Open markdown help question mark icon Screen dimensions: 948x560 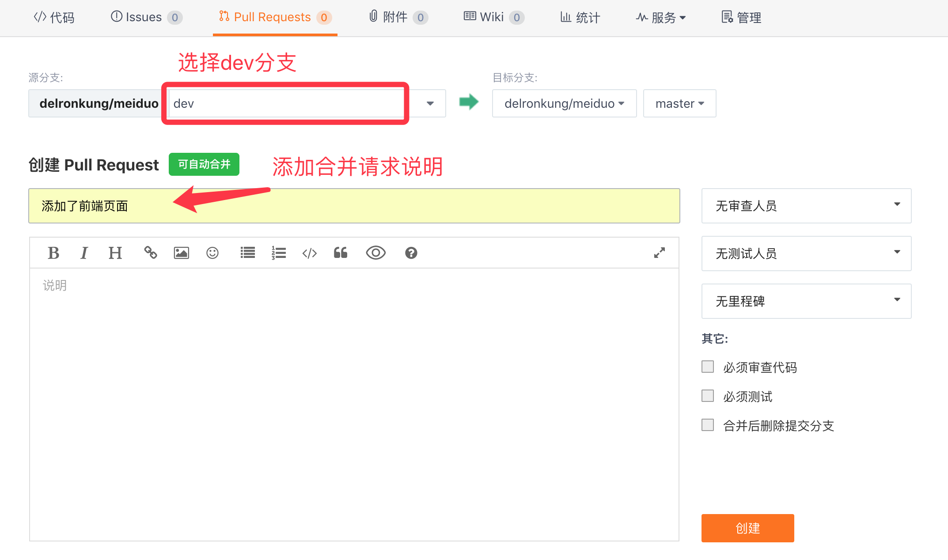tap(411, 253)
